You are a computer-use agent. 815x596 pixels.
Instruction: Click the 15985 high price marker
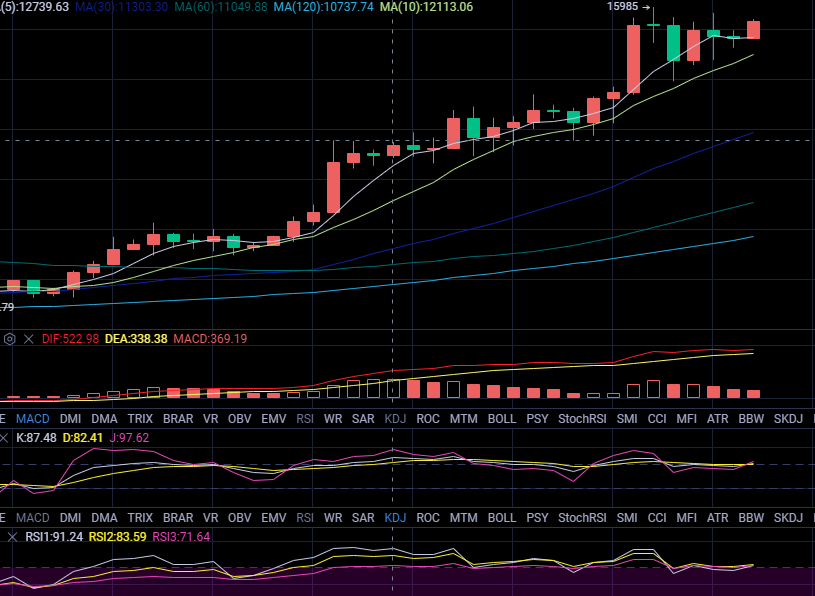628,7
